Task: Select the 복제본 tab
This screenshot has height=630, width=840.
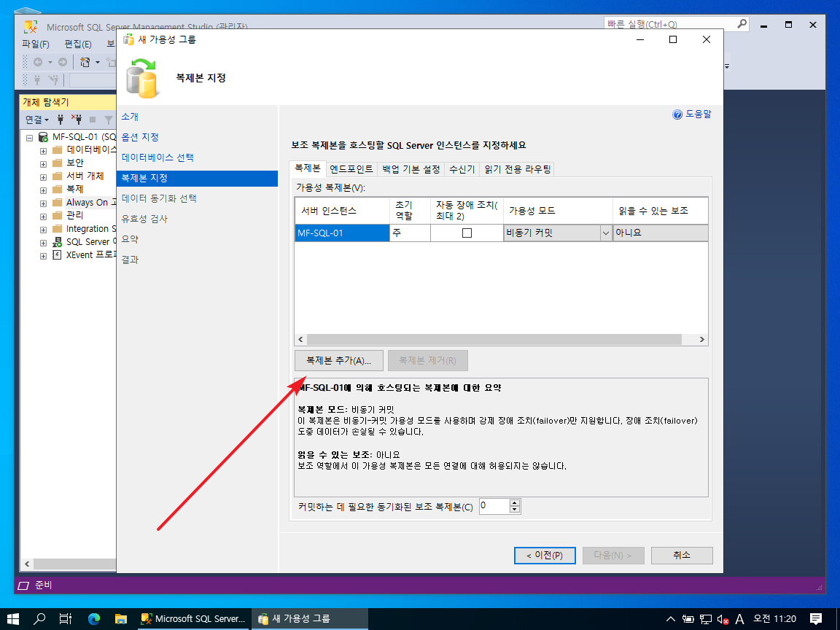Action: [x=308, y=168]
